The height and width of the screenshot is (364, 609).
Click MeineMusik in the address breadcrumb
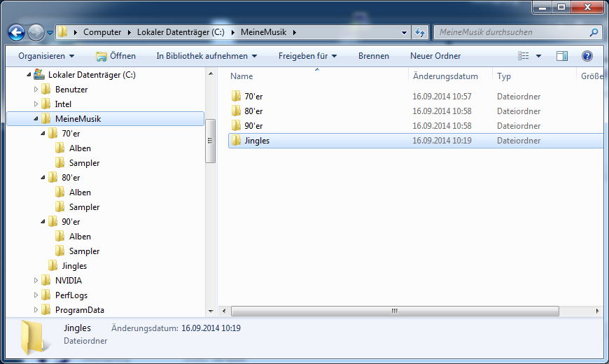click(x=263, y=32)
